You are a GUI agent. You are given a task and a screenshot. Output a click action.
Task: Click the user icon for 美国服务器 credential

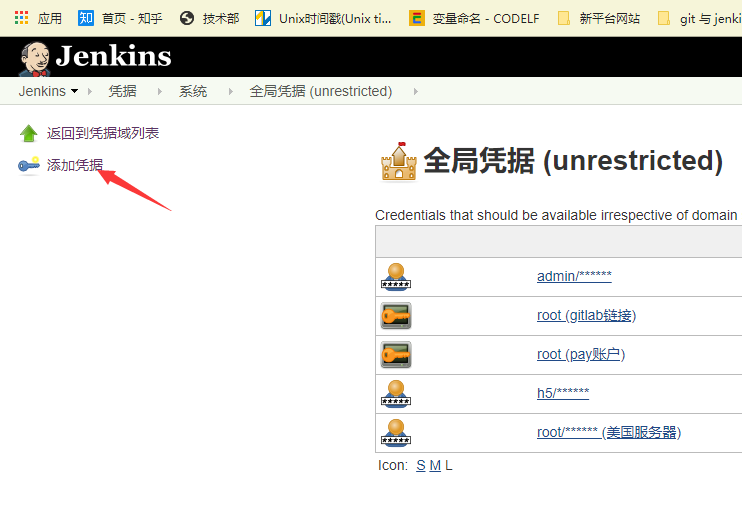pos(396,432)
